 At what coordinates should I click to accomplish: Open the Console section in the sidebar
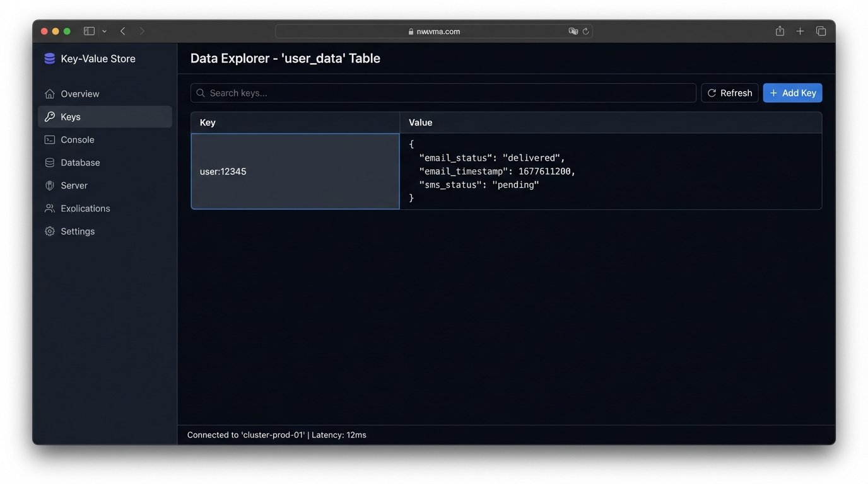point(76,139)
